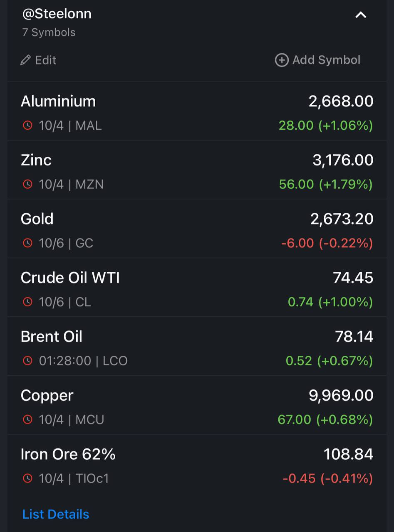Click the red clock icon under Gold
The image size is (394, 532).
click(27, 243)
